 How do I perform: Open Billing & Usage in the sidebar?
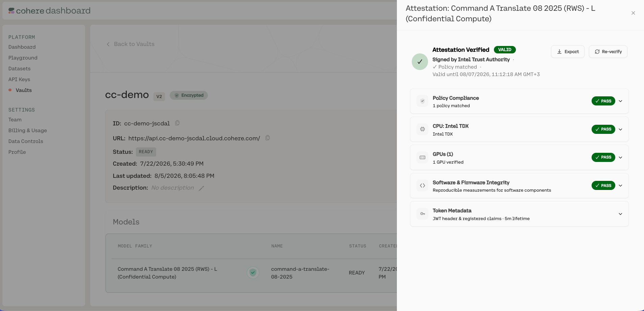click(28, 130)
